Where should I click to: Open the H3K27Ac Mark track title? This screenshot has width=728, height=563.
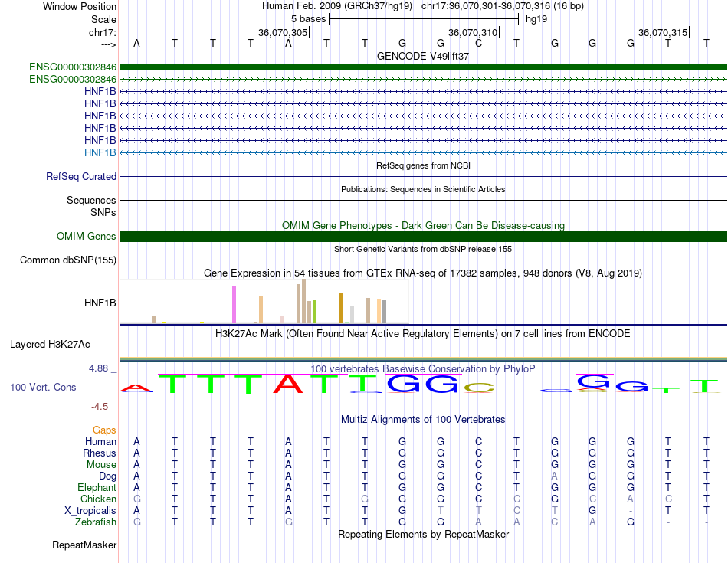(x=423, y=334)
